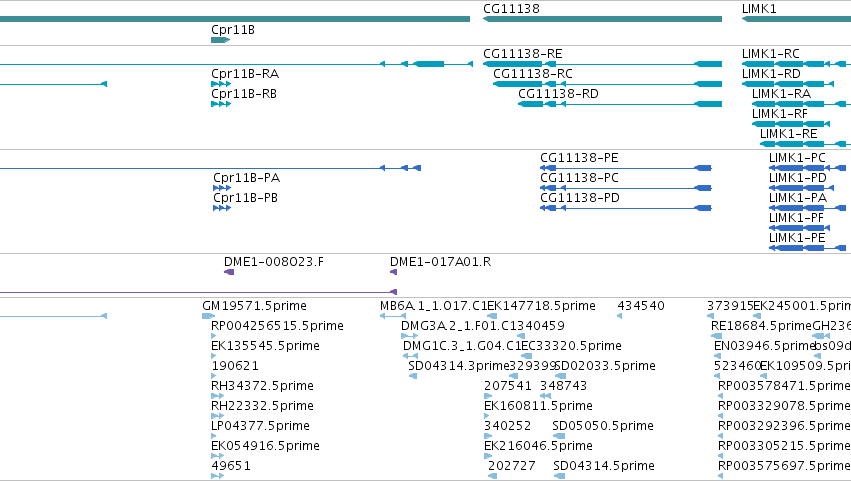
Task: Click the CG11138-RE transcript label
Action: [523, 54]
